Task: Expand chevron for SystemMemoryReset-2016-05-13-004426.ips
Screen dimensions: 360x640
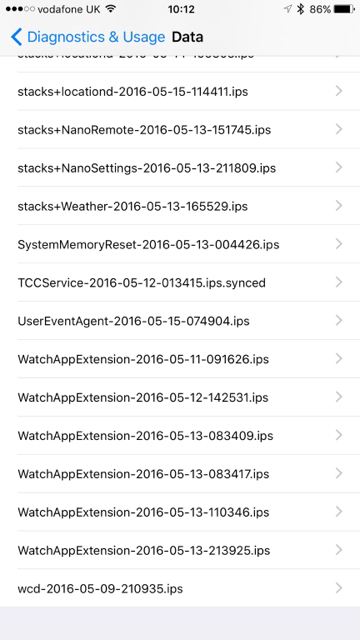Action: click(338, 244)
